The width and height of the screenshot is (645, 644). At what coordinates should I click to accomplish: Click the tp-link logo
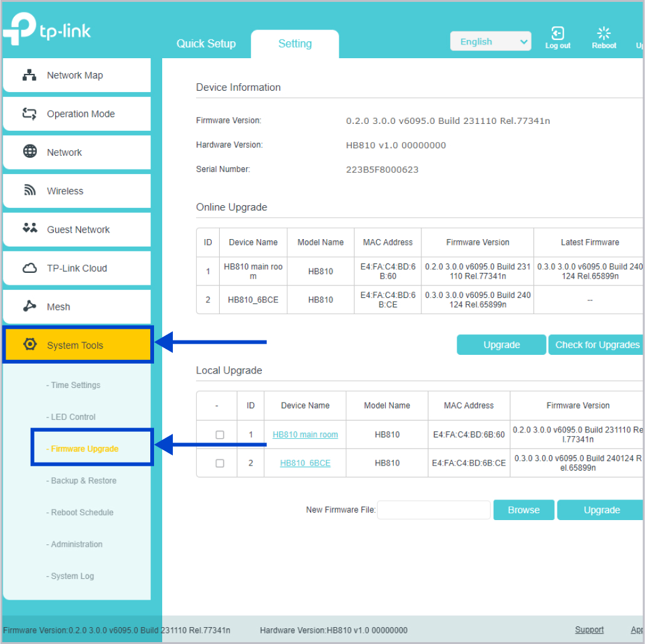tap(47, 28)
